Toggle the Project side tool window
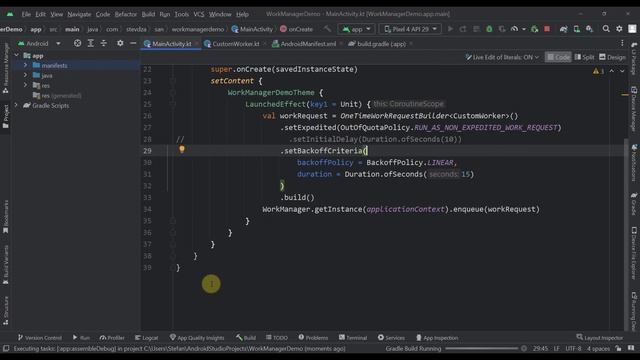This screenshot has width=640, height=360. pyautogui.click(x=6, y=116)
